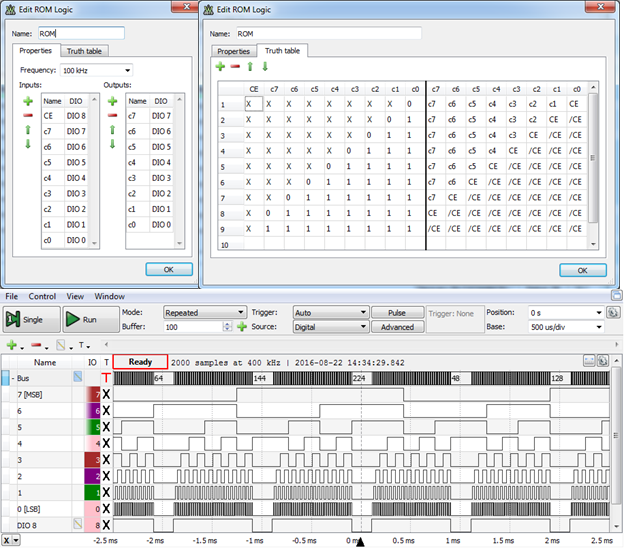Add a truth table row with green plus
The image size is (624, 548).
[220, 66]
